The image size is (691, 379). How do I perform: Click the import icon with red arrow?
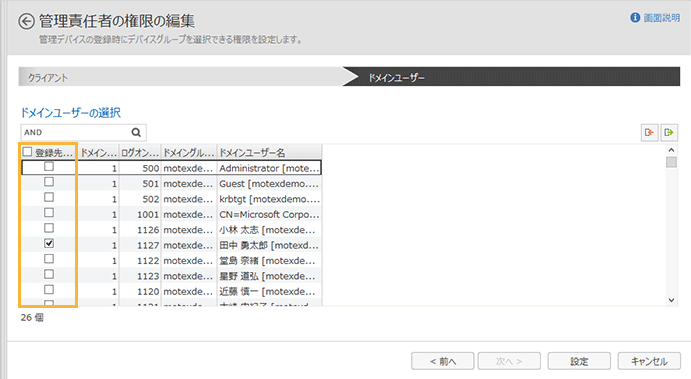pyautogui.click(x=649, y=132)
